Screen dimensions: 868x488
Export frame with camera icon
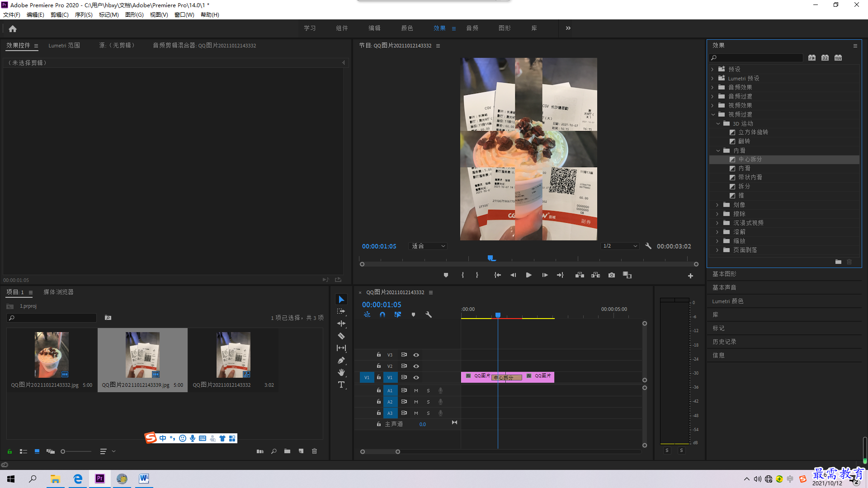pos(612,275)
